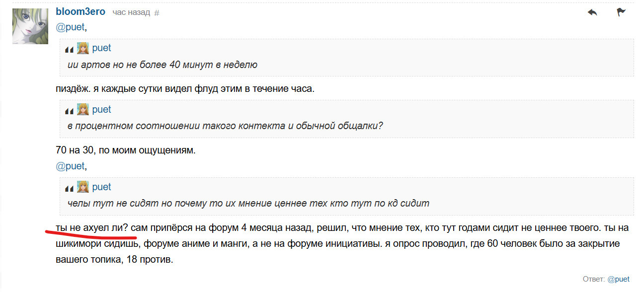
Task: Click quote mark icon in the "процентном соотношении" quote
Action: [70, 111]
